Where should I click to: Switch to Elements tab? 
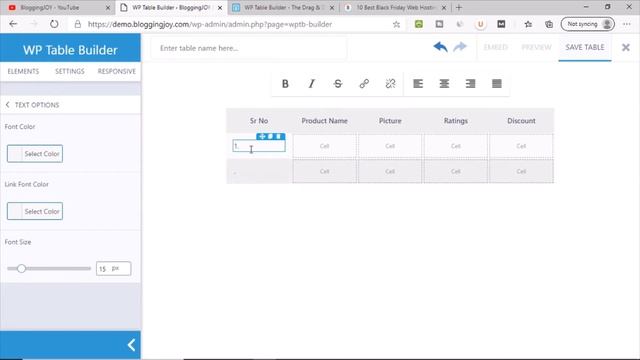(23, 71)
